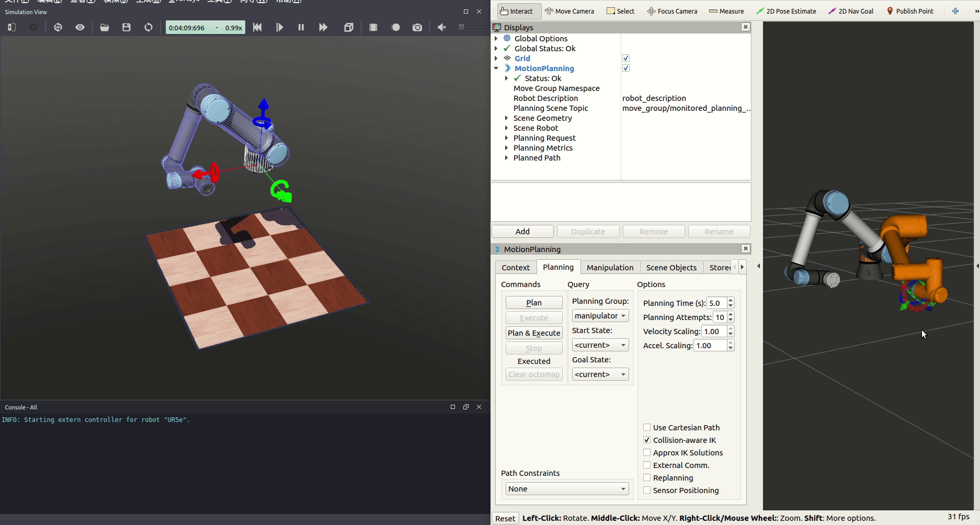Expand Global Status: Ok item
The width and height of the screenshot is (980, 525).
[x=496, y=48]
